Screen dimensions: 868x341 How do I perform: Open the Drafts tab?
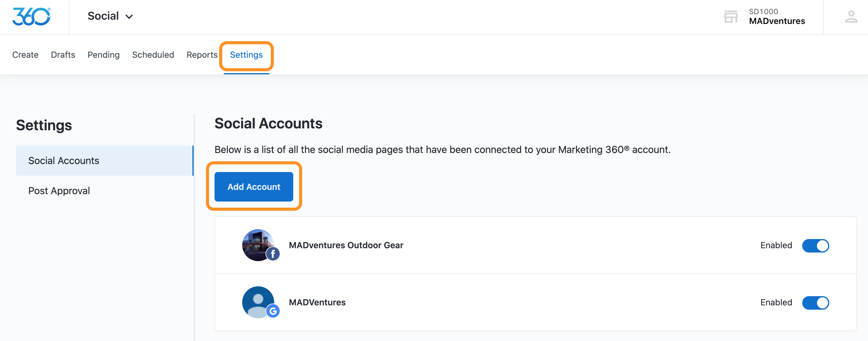pyautogui.click(x=63, y=55)
